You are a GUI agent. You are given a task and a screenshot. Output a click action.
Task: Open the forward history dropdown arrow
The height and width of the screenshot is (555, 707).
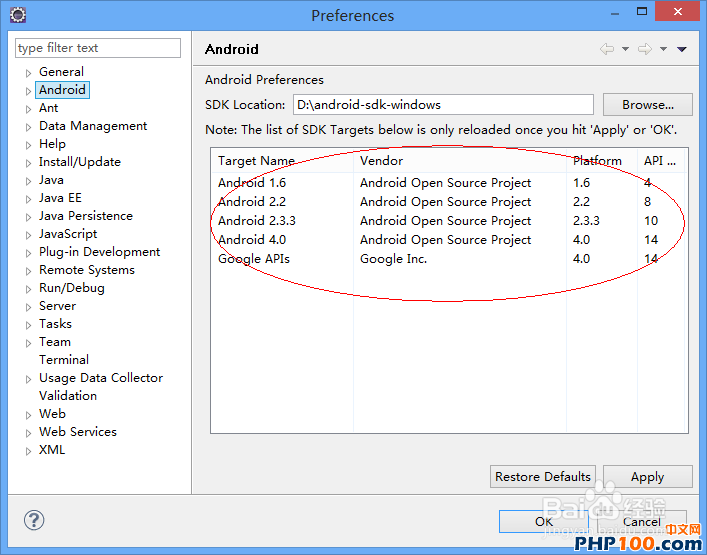[x=663, y=49]
